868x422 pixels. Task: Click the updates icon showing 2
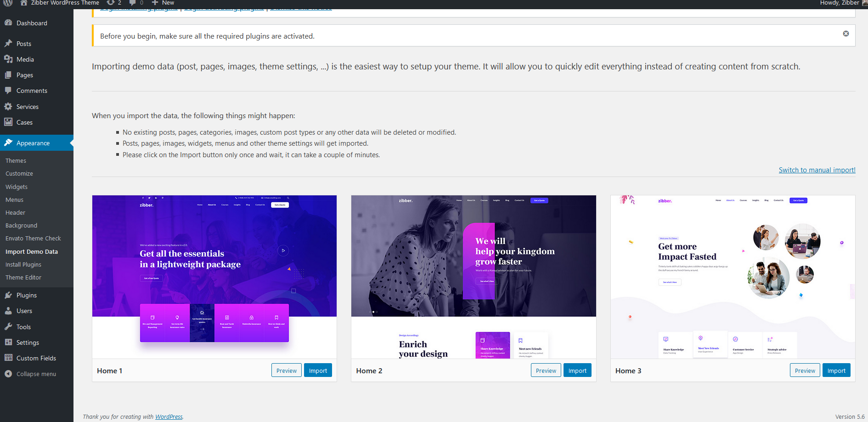111,3
